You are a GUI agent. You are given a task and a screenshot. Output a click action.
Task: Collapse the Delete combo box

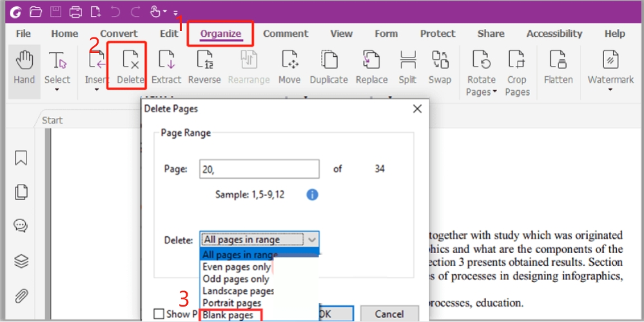[x=312, y=240]
